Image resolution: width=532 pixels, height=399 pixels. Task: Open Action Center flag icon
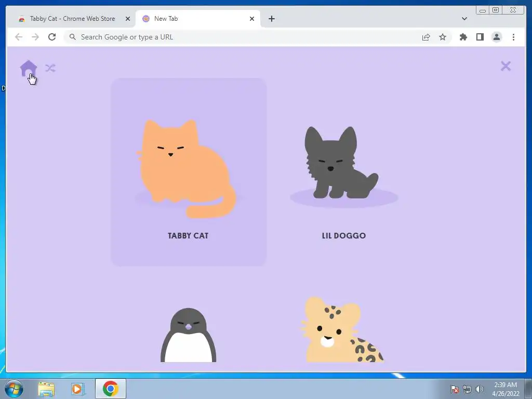pos(454,389)
